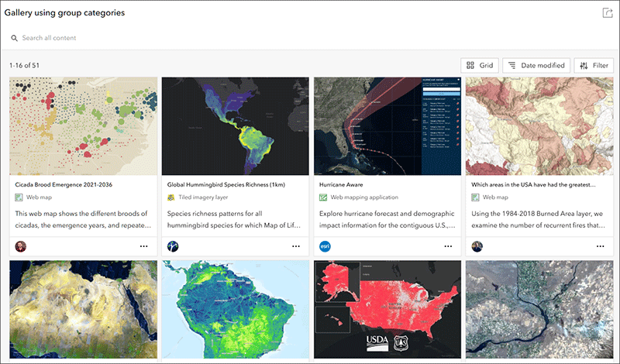The width and height of the screenshot is (620, 364).
Task: Click owner avatar on Cicada Brood card
Action: point(21,246)
